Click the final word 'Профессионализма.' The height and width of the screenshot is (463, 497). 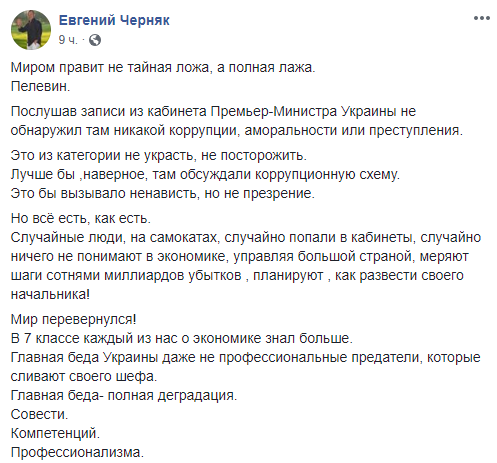tap(77, 453)
